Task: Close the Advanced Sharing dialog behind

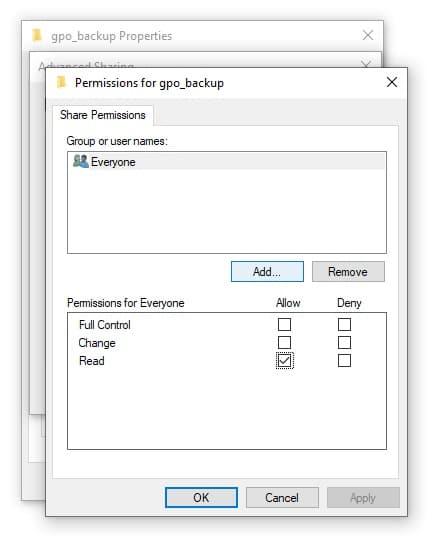Action: point(366,64)
